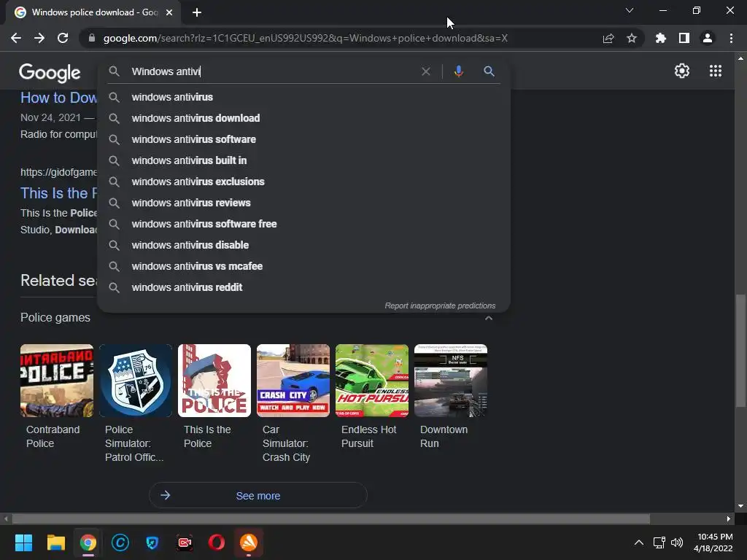Open the This Is the Police thumbnail
747x560 pixels.
(214, 381)
